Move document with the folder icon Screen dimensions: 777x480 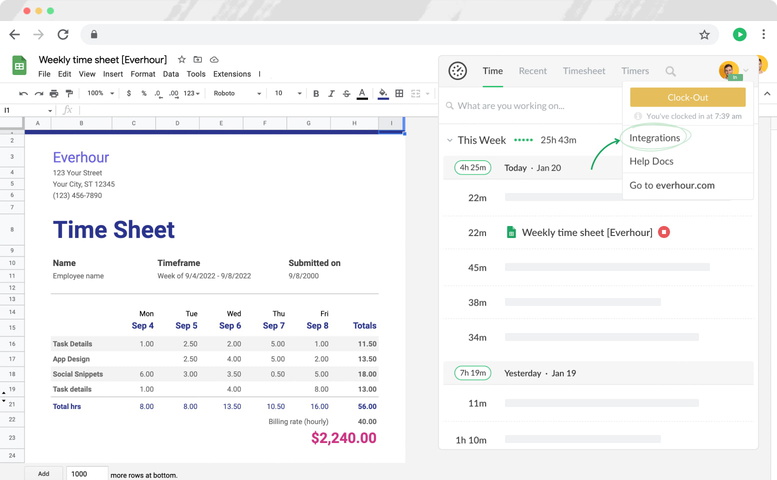[x=198, y=59]
